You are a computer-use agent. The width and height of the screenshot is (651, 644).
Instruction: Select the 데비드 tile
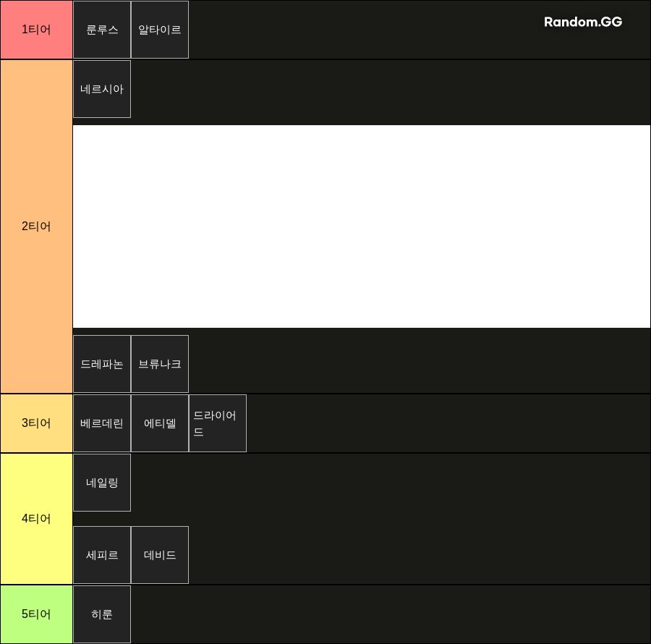160,555
